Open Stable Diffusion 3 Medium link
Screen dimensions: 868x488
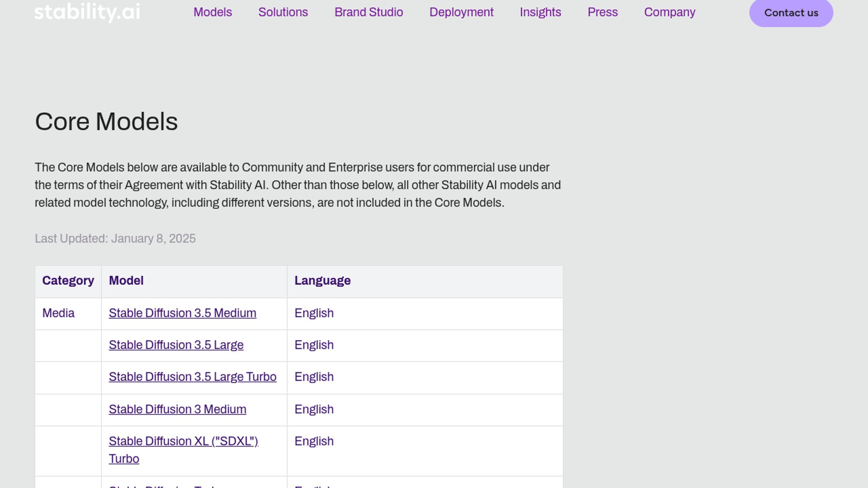177,409
